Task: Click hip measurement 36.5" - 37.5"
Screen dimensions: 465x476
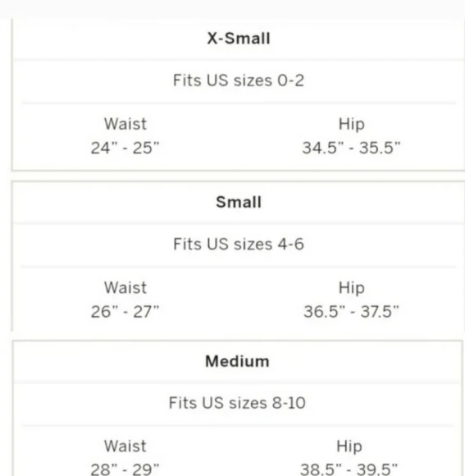Action: tap(351, 312)
